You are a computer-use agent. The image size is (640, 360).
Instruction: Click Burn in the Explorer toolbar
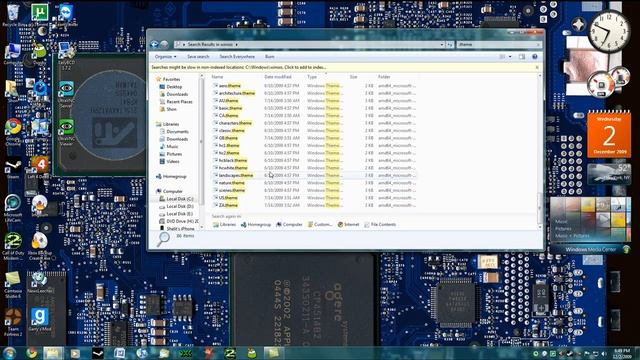pyautogui.click(x=269, y=57)
